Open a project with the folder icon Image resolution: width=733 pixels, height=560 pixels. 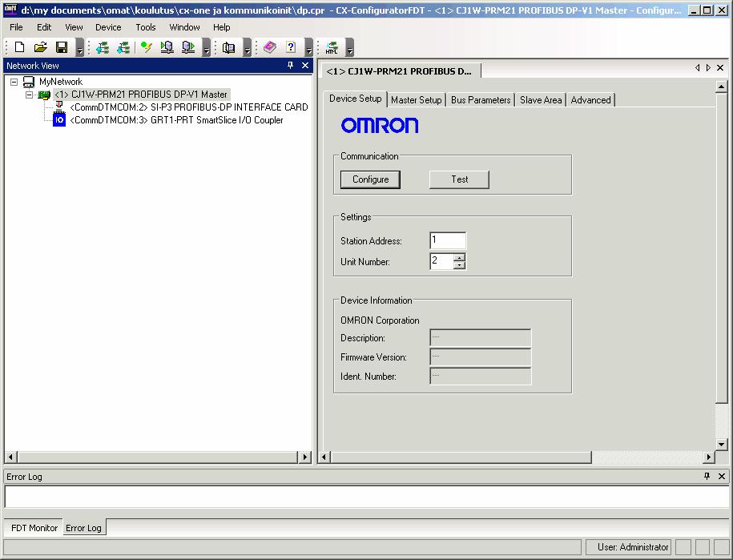click(x=41, y=47)
